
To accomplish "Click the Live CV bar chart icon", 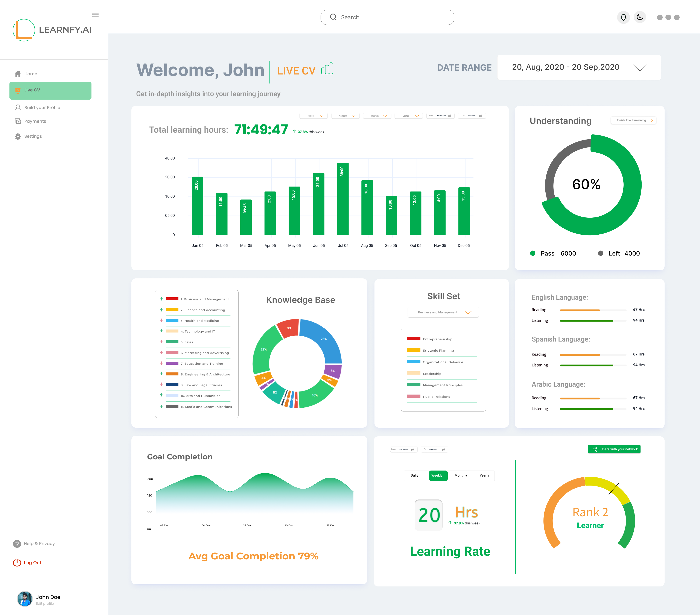I will coord(327,69).
